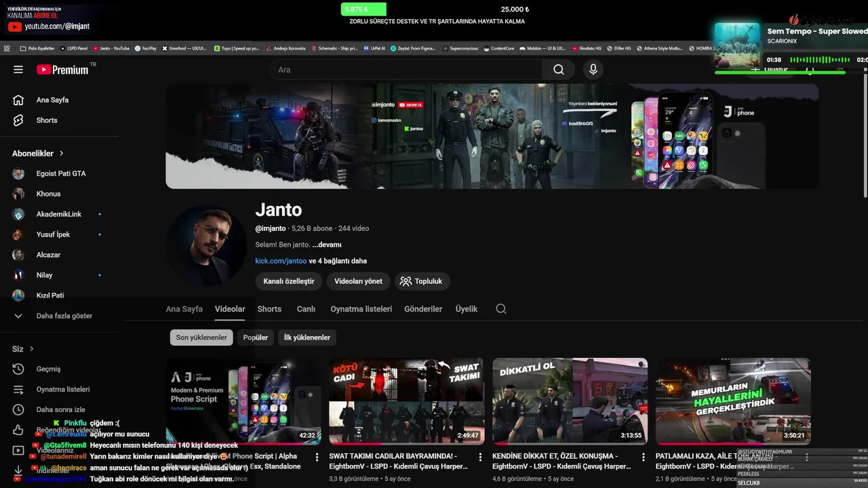Click the music overlay progress bar
The height and width of the screenshot is (488, 868).
point(780,72)
